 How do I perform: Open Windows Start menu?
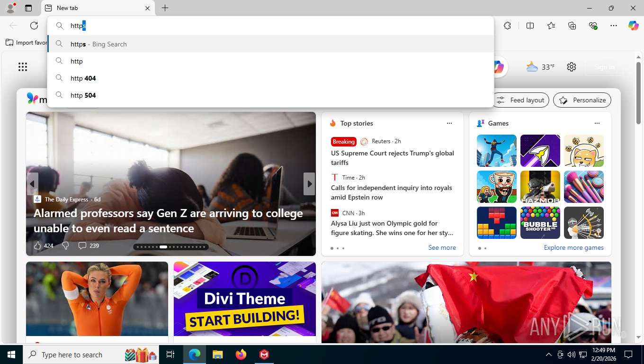click(11, 355)
